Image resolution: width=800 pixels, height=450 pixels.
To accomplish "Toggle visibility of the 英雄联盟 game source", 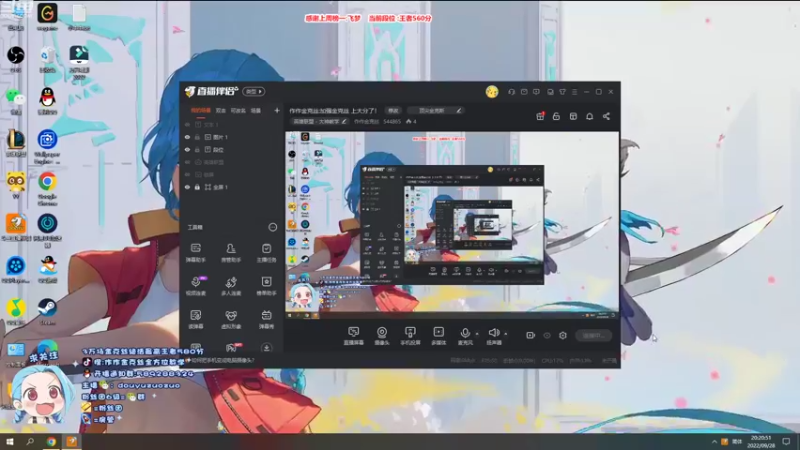I will [187, 162].
